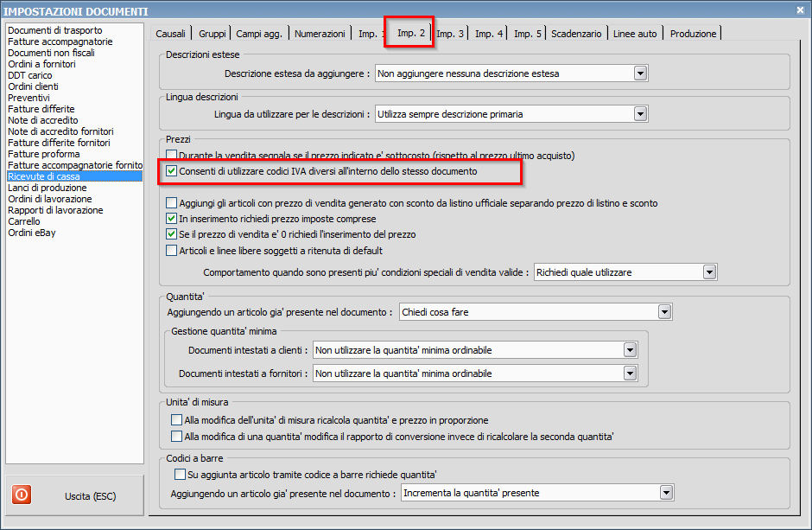
Task: Select 'Ordini clienti' in document list
Action: (33, 86)
